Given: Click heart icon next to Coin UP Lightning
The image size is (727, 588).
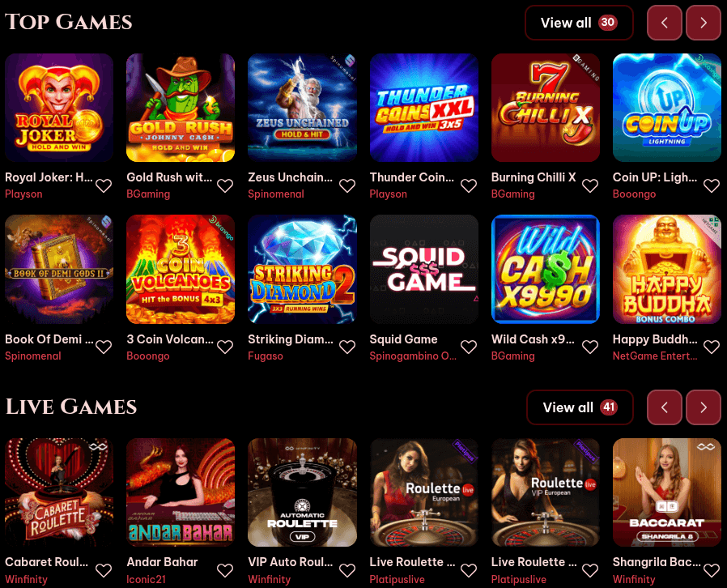Looking at the screenshot, I should coord(712,186).
